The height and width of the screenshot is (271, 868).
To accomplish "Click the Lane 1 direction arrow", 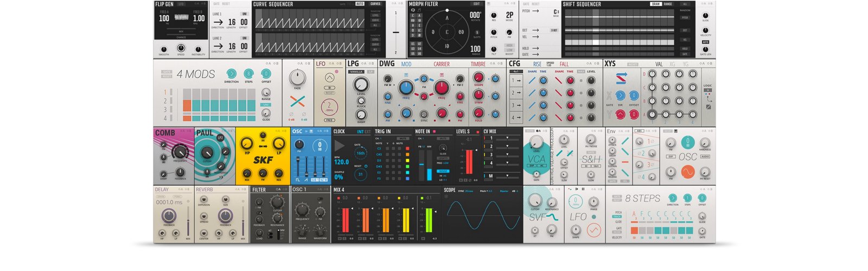I will click(x=218, y=22).
